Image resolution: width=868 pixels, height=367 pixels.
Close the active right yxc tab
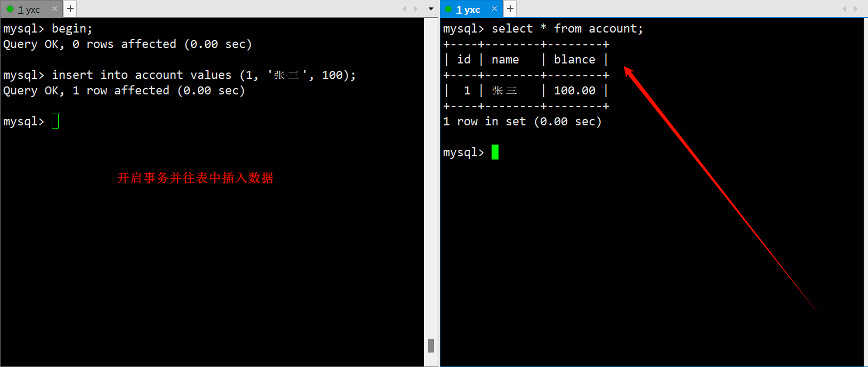click(x=494, y=9)
